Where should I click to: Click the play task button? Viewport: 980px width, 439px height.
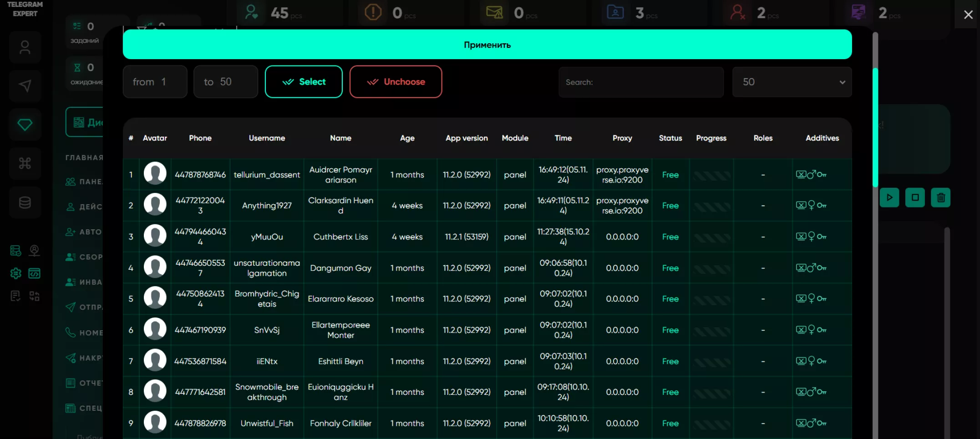tap(889, 197)
